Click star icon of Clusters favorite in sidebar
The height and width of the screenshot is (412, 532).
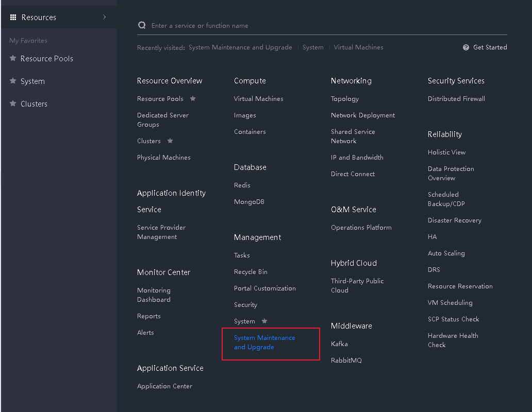tap(13, 104)
